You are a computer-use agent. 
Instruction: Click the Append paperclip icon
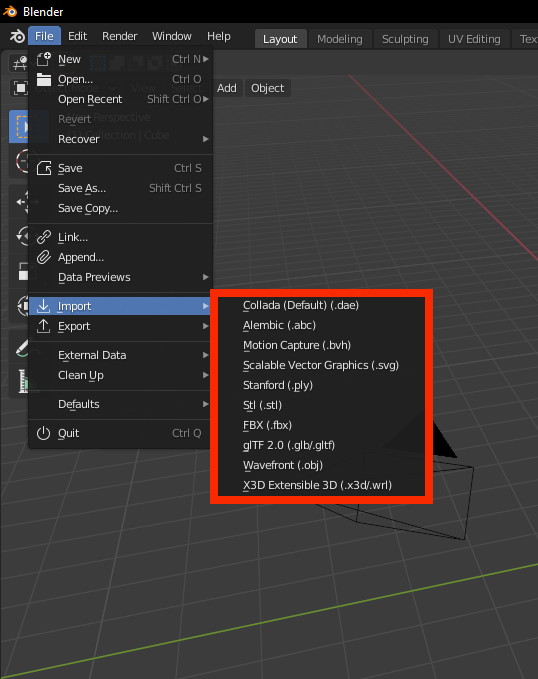(x=43, y=257)
